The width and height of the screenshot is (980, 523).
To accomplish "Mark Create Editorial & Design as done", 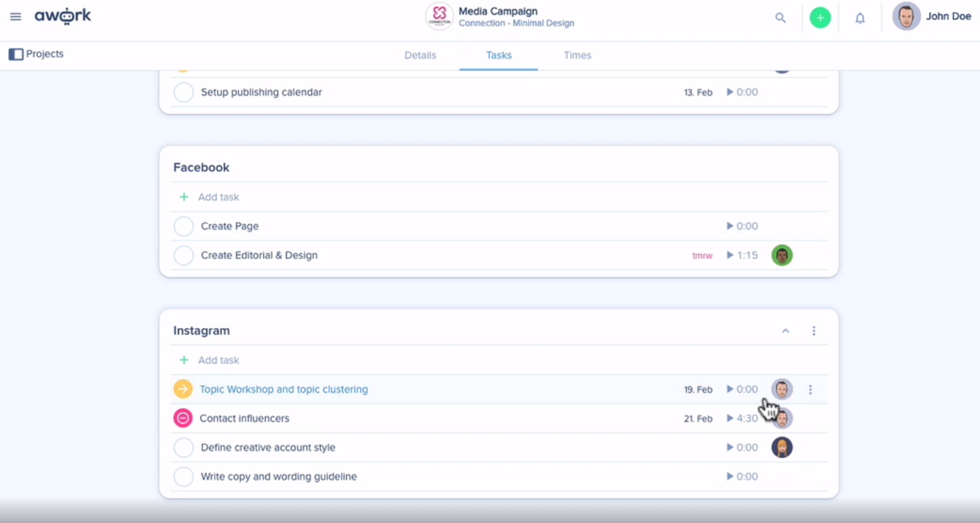I will point(184,255).
